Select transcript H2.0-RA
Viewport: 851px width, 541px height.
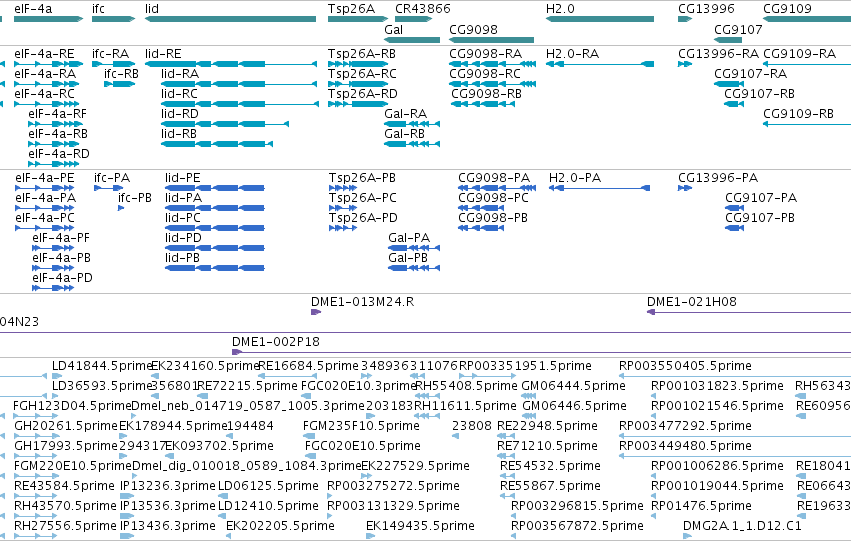pyautogui.click(x=600, y=64)
